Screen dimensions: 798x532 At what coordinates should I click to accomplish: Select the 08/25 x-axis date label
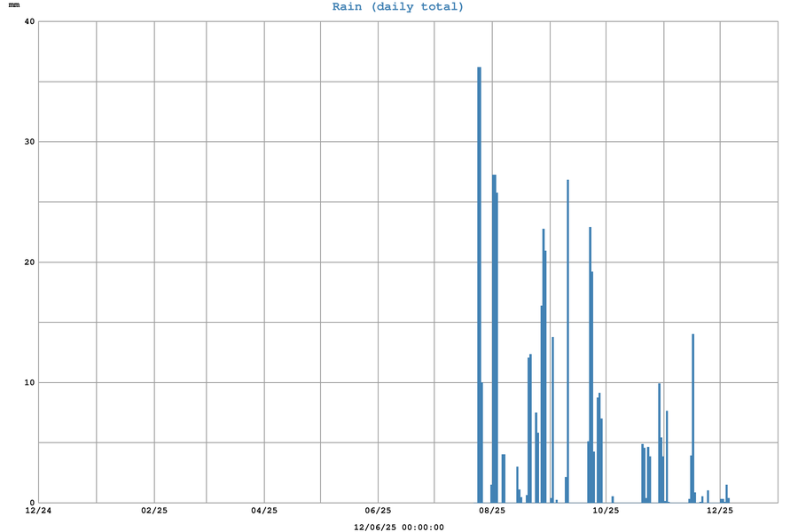click(x=492, y=511)
